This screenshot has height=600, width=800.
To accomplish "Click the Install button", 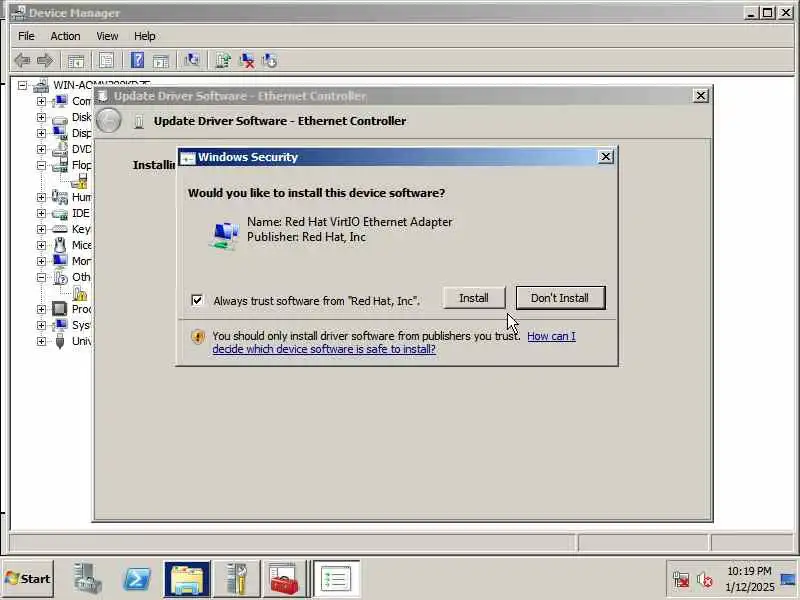I will click(x=474, y=298).
